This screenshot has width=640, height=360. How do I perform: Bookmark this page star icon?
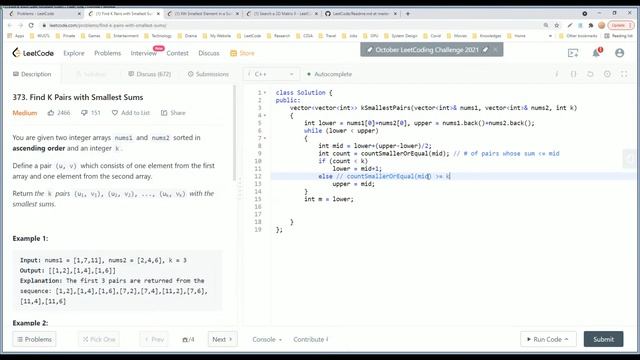click(x=557, y=25)
